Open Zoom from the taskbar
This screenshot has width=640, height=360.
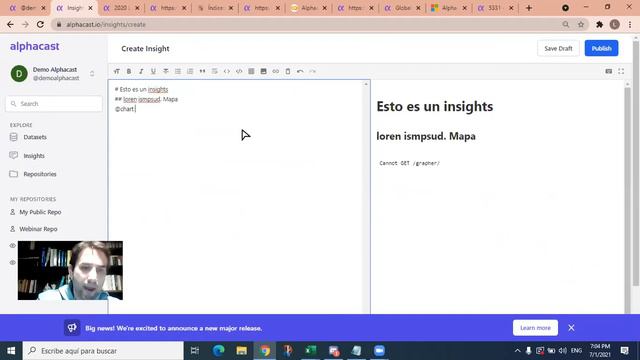coord(380,351)
